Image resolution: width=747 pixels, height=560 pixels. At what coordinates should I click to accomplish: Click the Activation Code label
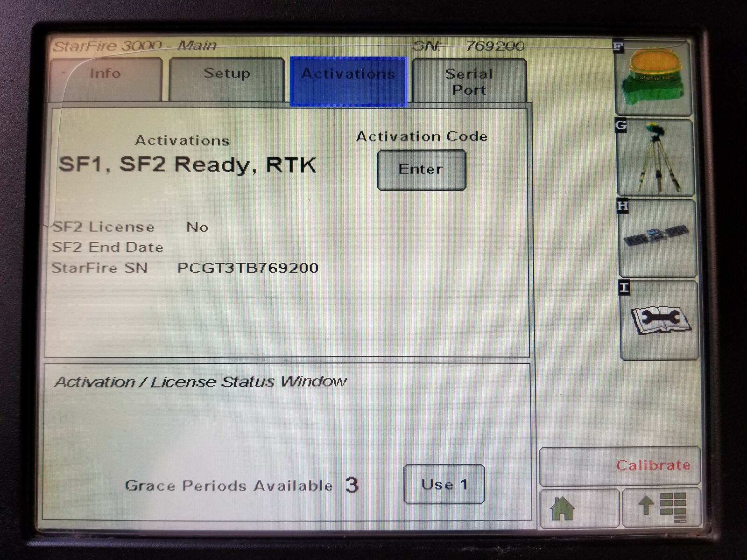[x=422, y=137]
